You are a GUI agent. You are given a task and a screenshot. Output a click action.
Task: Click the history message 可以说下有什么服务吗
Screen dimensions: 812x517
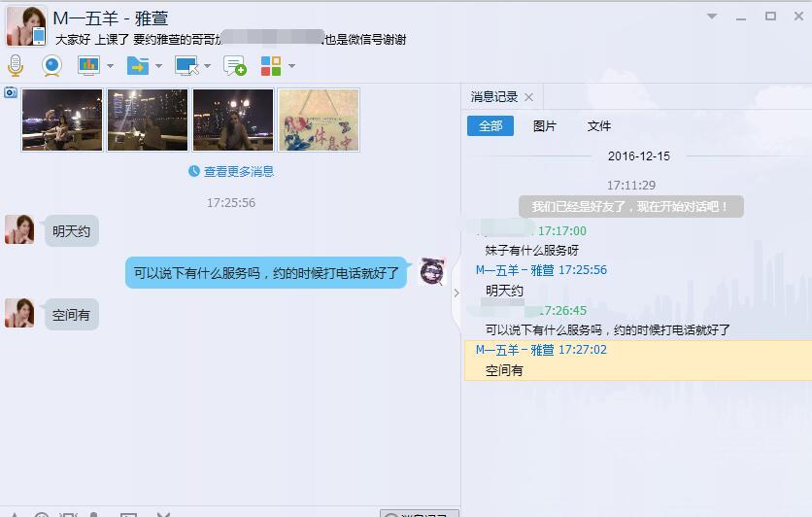607,330
